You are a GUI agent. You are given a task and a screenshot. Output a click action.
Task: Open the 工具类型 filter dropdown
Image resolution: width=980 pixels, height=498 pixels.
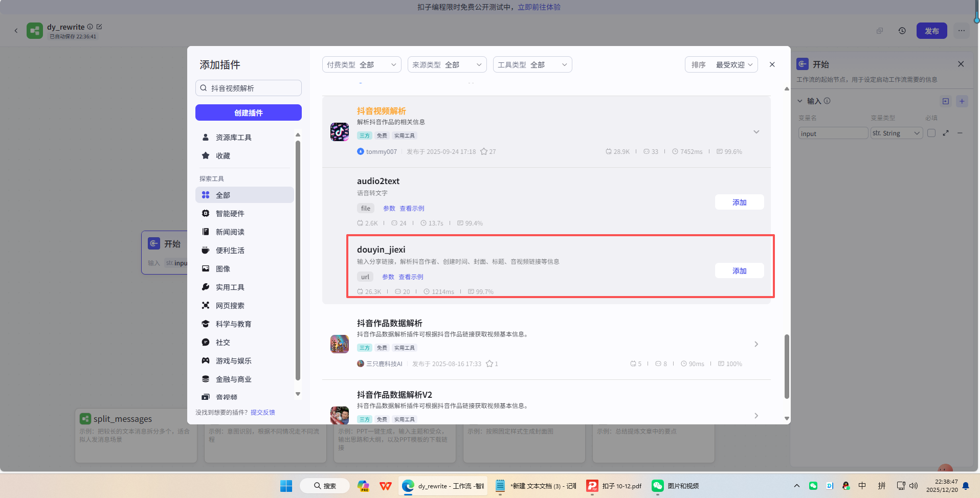coord(532,64)
